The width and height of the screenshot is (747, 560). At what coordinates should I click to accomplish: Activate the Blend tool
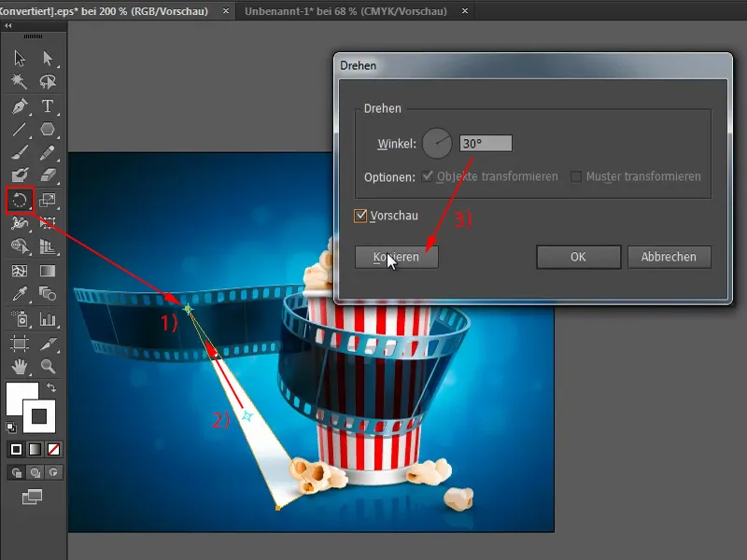coord(48,294)
